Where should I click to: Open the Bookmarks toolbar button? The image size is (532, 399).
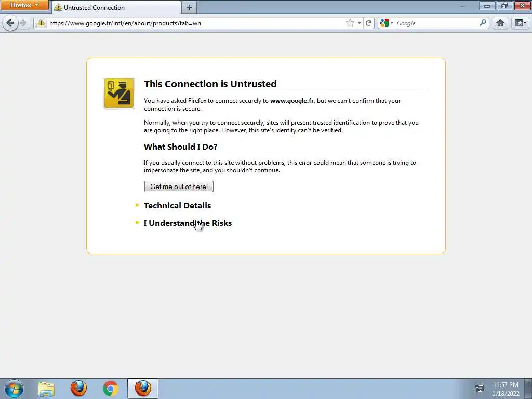pyautogui.click(x=521, y=23)
